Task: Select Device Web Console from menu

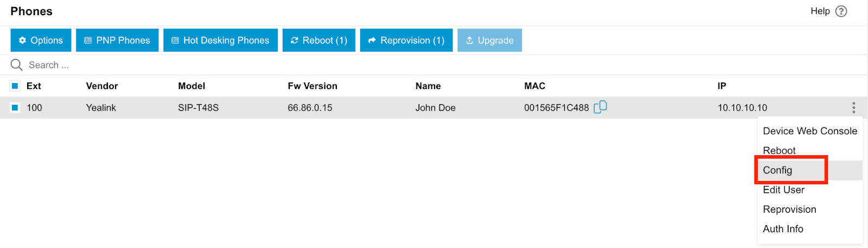Action: 809,131
